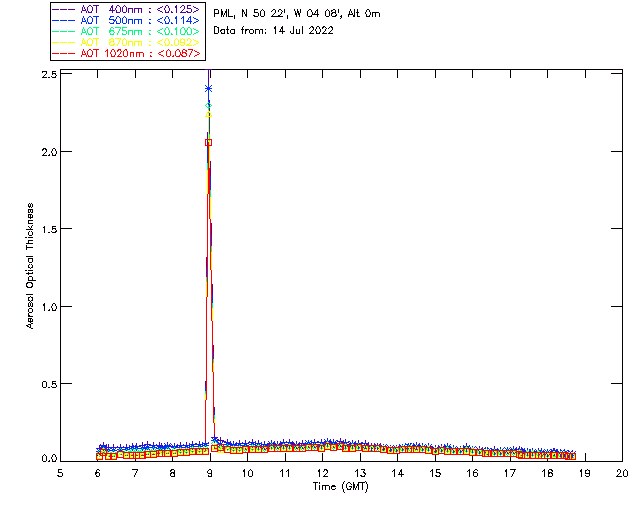640x512 pixels.
Task: Click the "15" x-axis tick label
Action: (x=435, y=474)
